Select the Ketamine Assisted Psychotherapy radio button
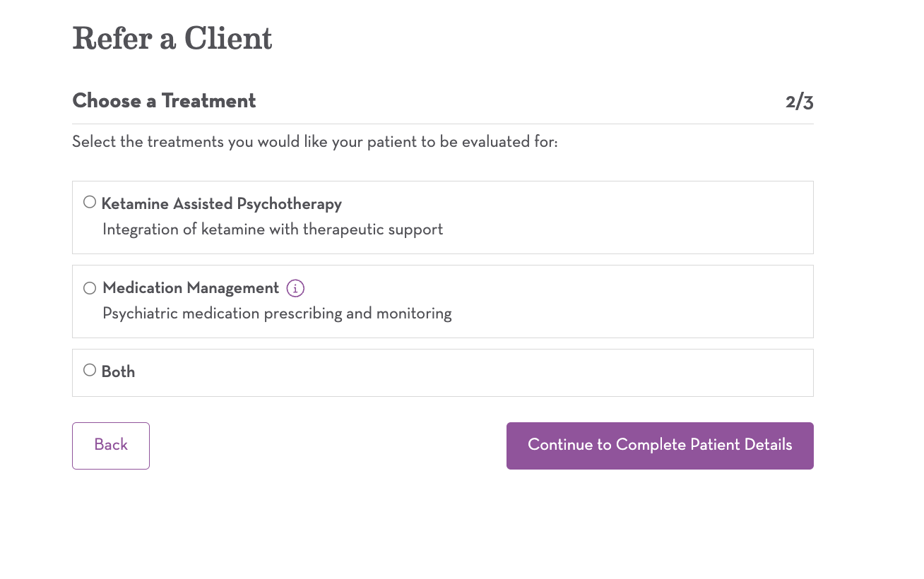The height and width of the screenshot is (579, 924). pyautogui.click(x=90, y=203)
